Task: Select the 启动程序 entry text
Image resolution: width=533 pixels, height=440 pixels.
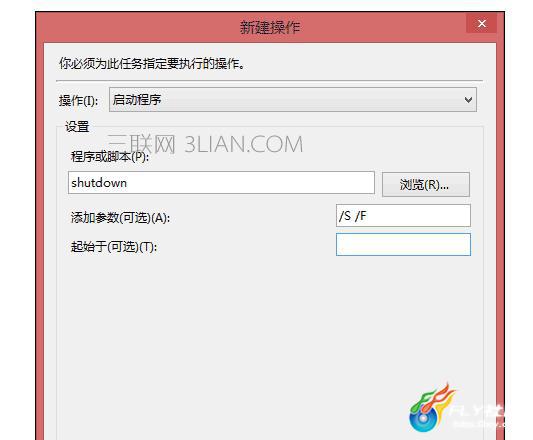Action: tap(137, 100)
